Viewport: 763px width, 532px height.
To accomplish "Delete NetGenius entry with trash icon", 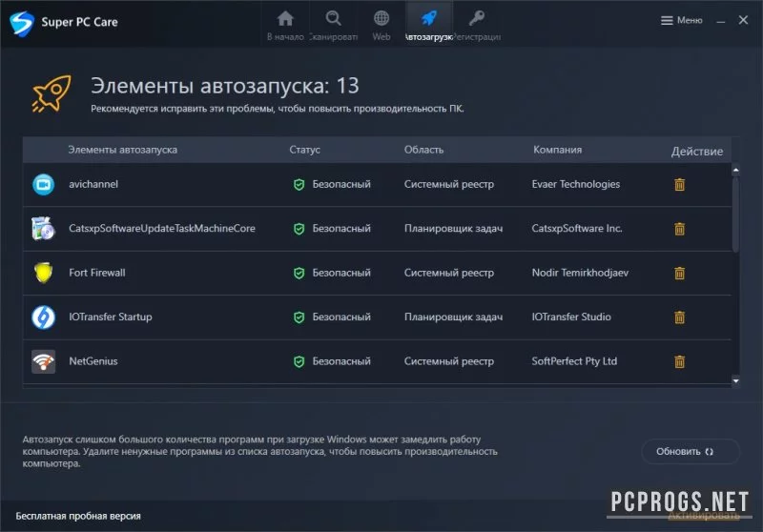I will [x=680, y=361].
